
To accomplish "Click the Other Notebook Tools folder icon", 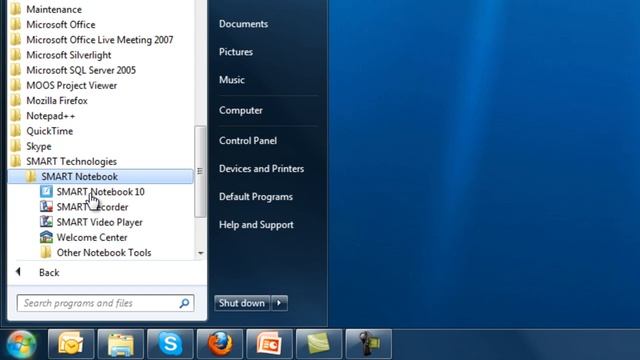I will 46,252.
